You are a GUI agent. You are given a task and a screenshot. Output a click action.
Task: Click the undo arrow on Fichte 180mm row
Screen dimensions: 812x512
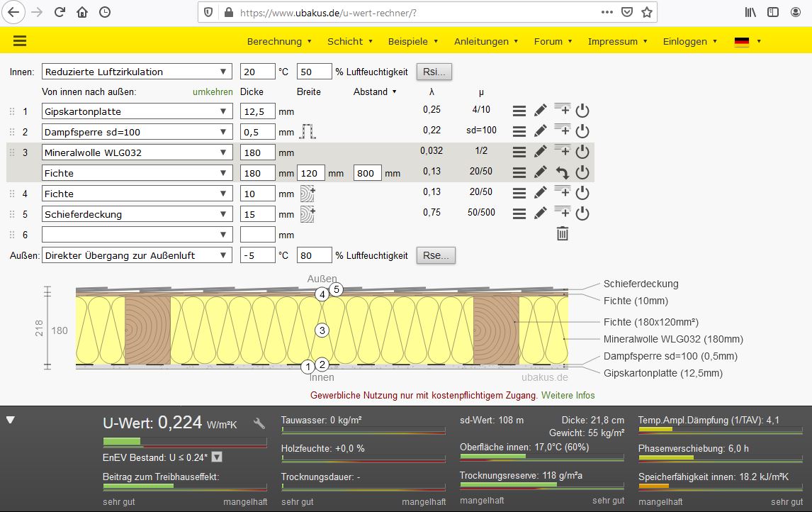(x=562, y=172)
